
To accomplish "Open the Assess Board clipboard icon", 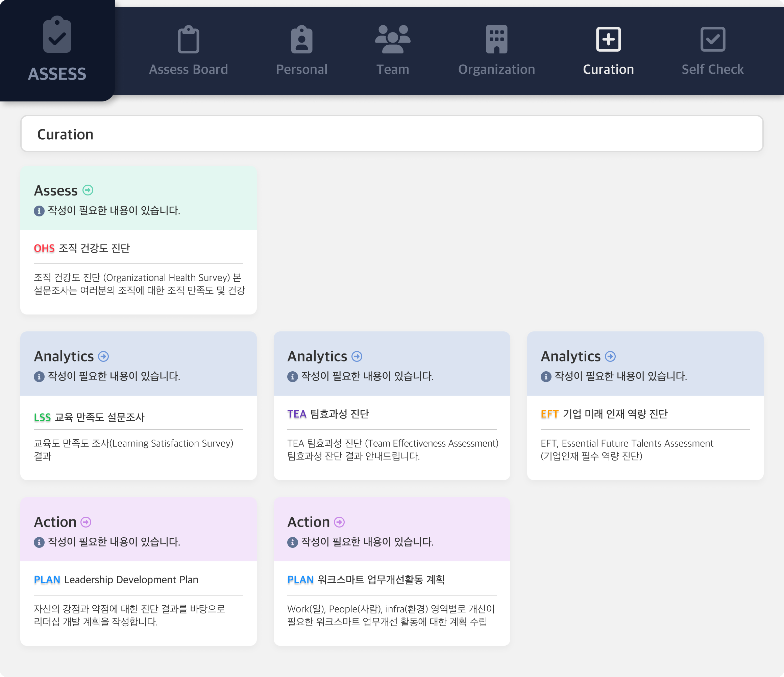I will (x=188, y=39).
